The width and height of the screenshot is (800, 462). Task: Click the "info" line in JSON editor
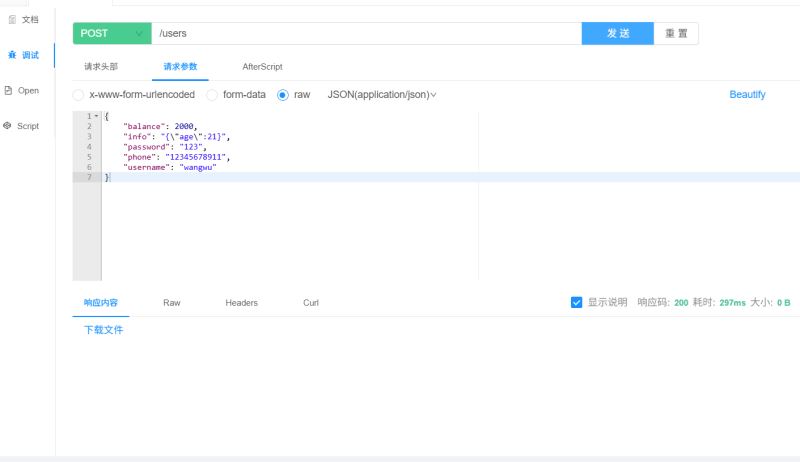(177, 136)
